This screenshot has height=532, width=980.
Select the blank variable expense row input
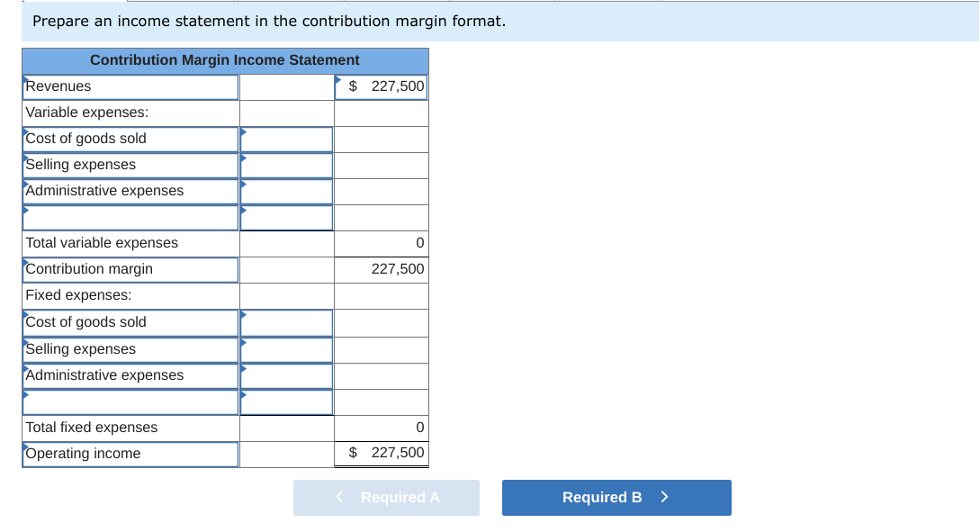coord(285,217)
